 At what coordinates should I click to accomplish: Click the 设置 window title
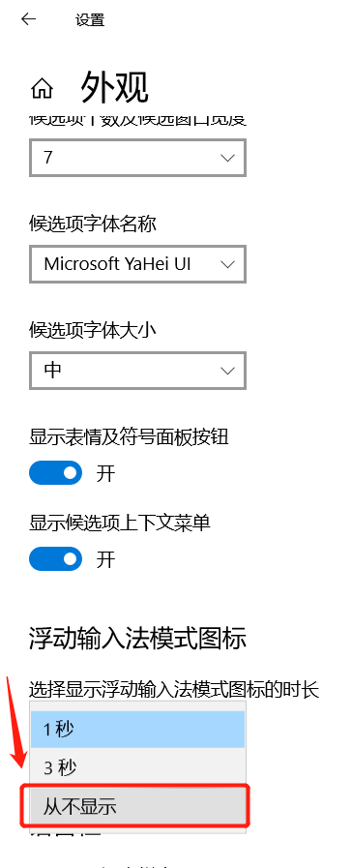(x=90, y=20)
